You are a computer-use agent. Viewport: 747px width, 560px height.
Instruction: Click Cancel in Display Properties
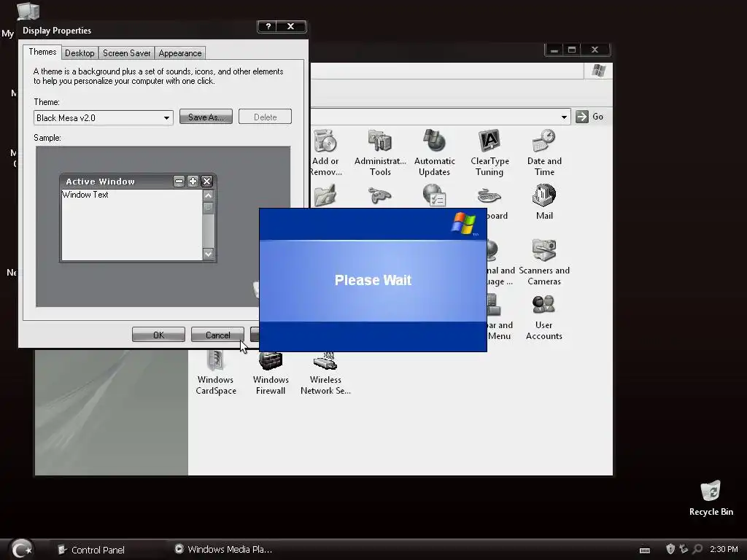coord(217,335)
